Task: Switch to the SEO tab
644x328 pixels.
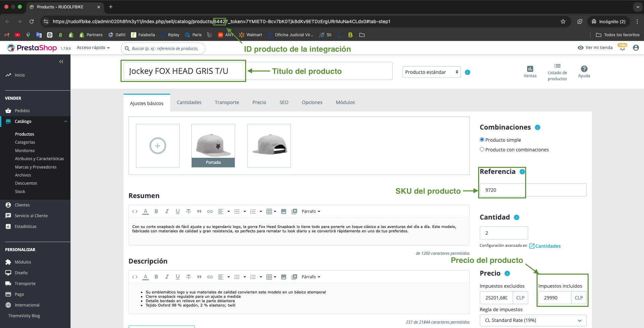Action: pos(284,102)
